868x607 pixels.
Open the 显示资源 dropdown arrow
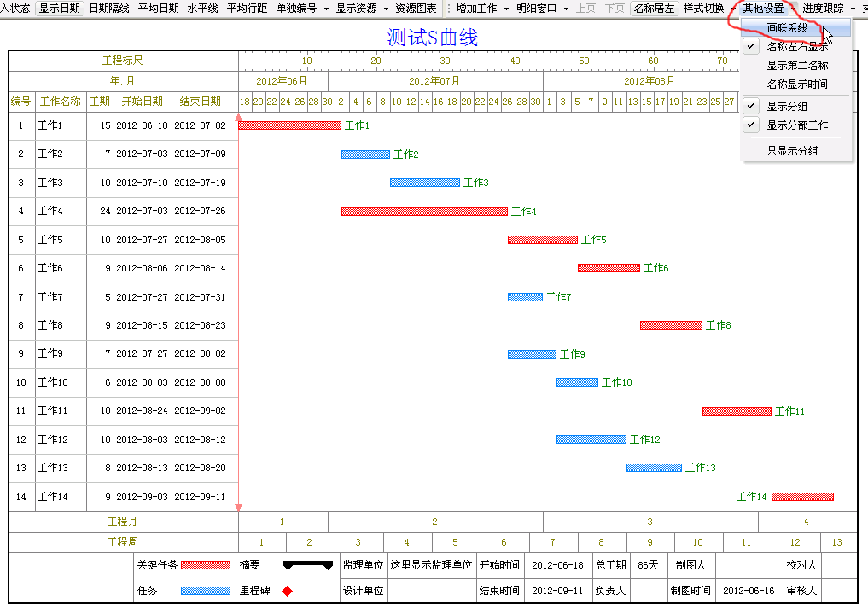tap(387, 9)
